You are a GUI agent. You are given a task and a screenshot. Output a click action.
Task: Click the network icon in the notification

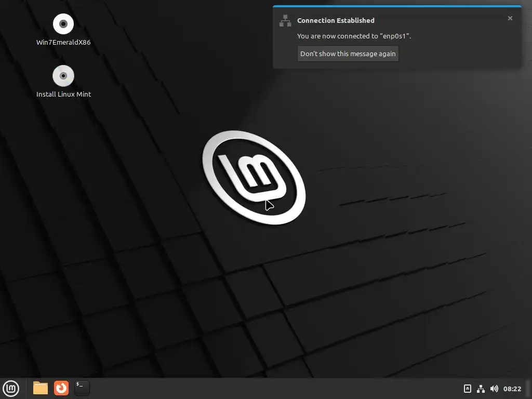[285, 21]
